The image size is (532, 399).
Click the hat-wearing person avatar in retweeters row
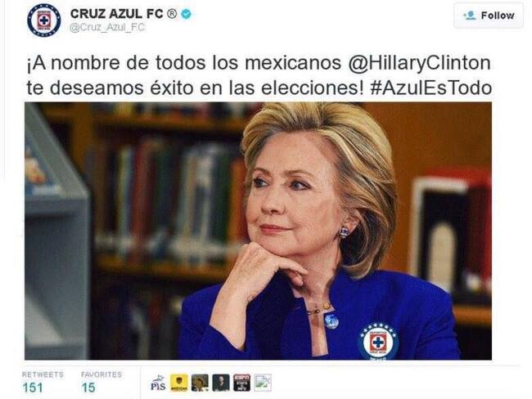[x=201, y=383]
